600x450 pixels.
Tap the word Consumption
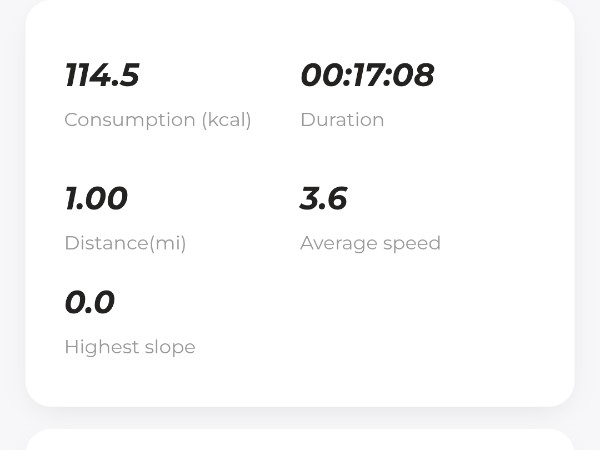pyautogui.click(x=129, y=120)
